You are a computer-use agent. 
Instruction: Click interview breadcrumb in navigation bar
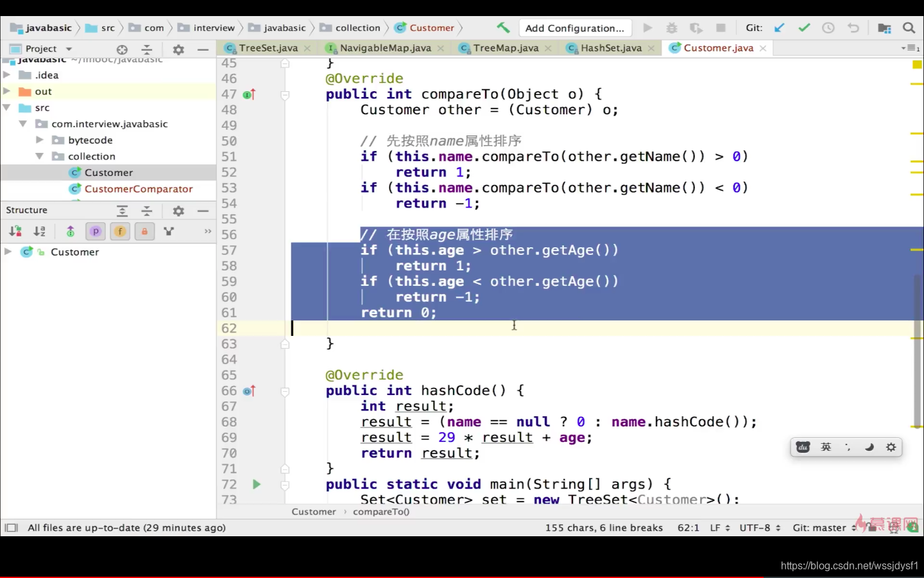(x=207, y=28)
